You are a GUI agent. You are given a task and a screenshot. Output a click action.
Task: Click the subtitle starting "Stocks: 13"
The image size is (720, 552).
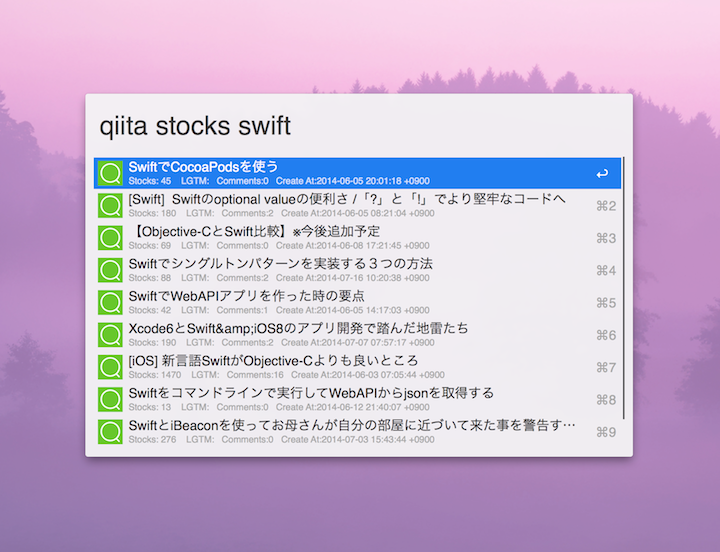[279, 407]
